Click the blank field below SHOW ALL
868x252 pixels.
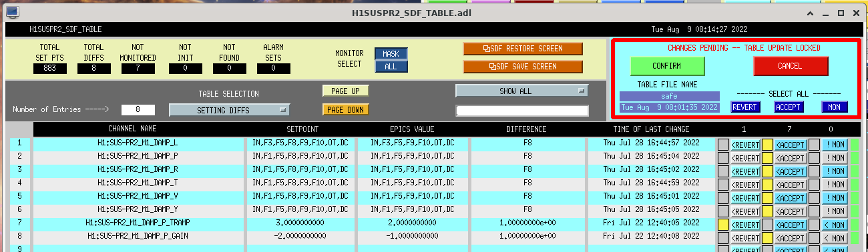point(522,111)
